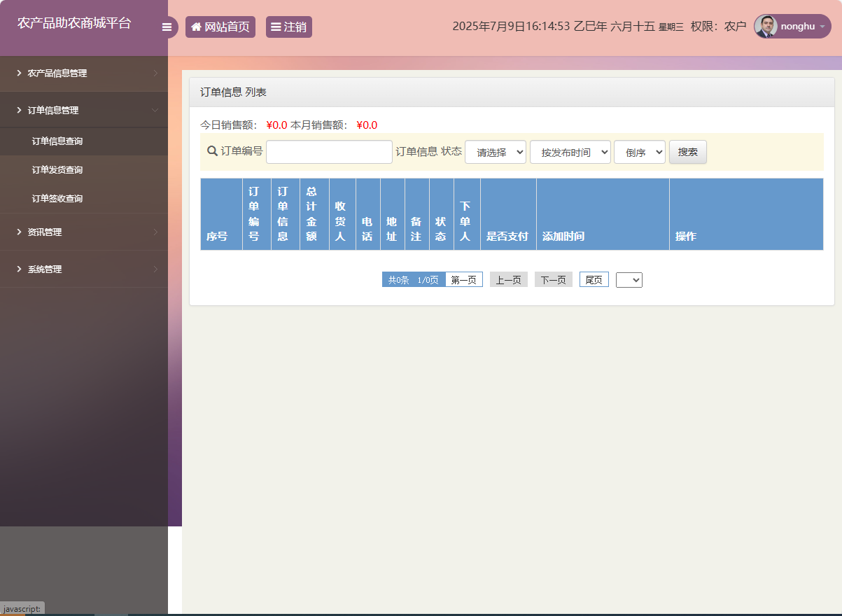Click the 下一页 pagination link
The image size is (842, 616).
[x=553, y=279]
